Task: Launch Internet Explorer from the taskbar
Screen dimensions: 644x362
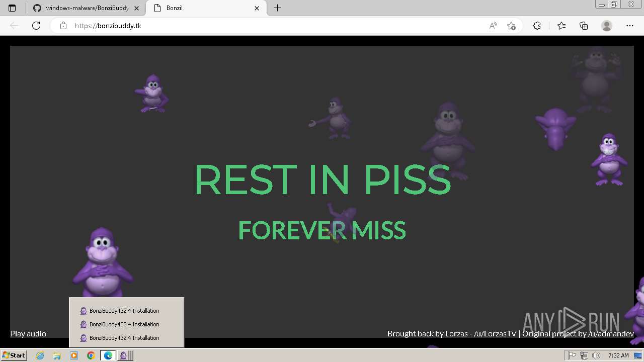Action: (x=40, y=355)
